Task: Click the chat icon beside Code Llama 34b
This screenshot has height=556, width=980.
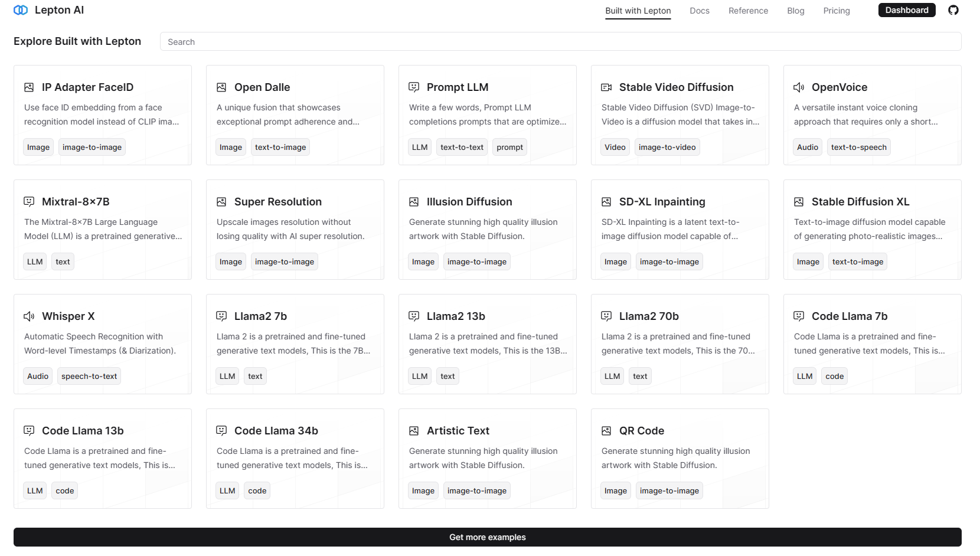Action: tap(221, 431)
